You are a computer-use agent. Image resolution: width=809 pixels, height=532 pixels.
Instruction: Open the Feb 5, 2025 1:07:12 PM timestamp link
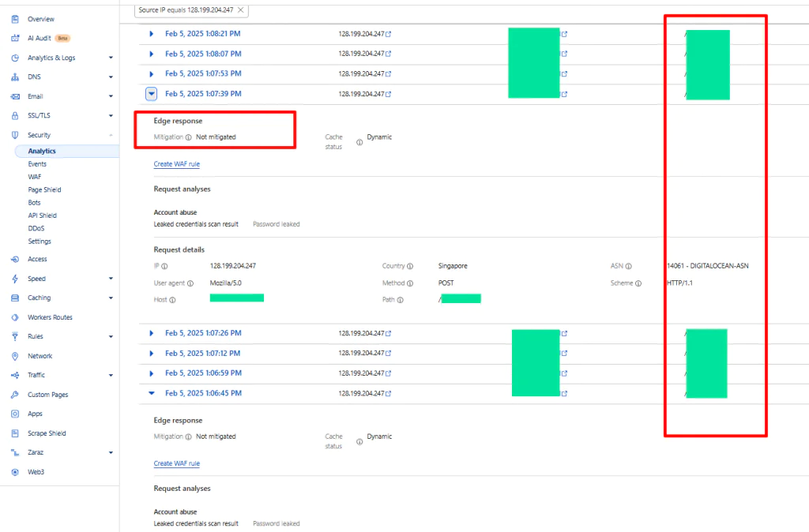tap(203, 354)
